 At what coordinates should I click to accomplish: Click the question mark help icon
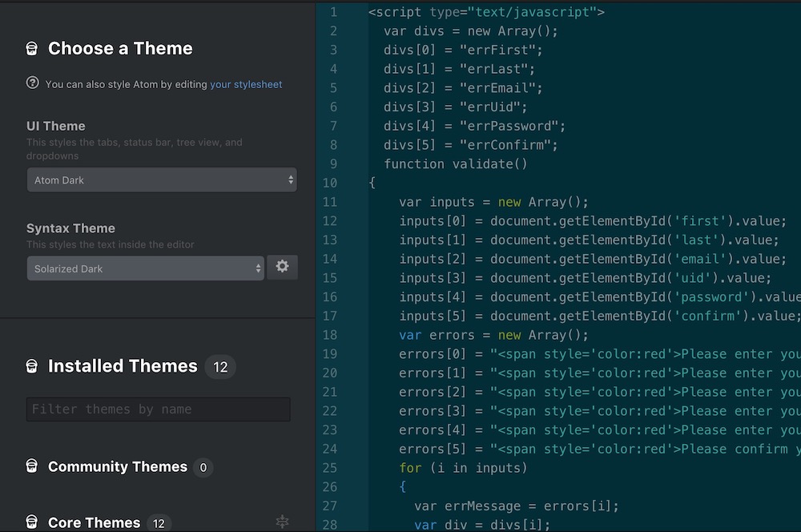(x=32, y=83)
